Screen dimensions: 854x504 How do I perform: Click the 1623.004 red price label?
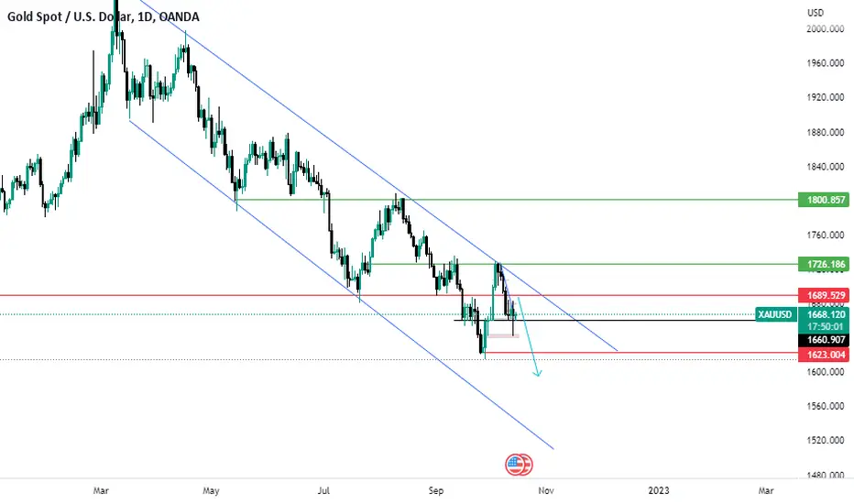pyautogui.click(x=824, y=355)
